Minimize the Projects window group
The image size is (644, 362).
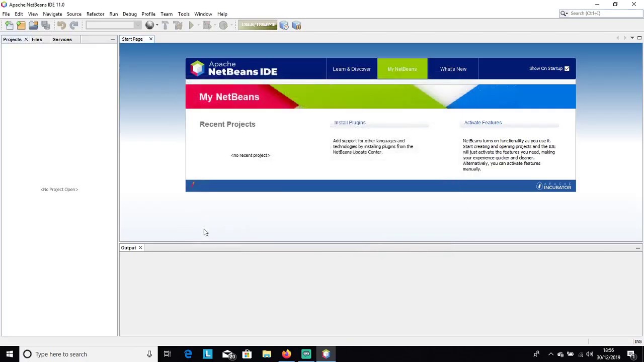[112, 39]
